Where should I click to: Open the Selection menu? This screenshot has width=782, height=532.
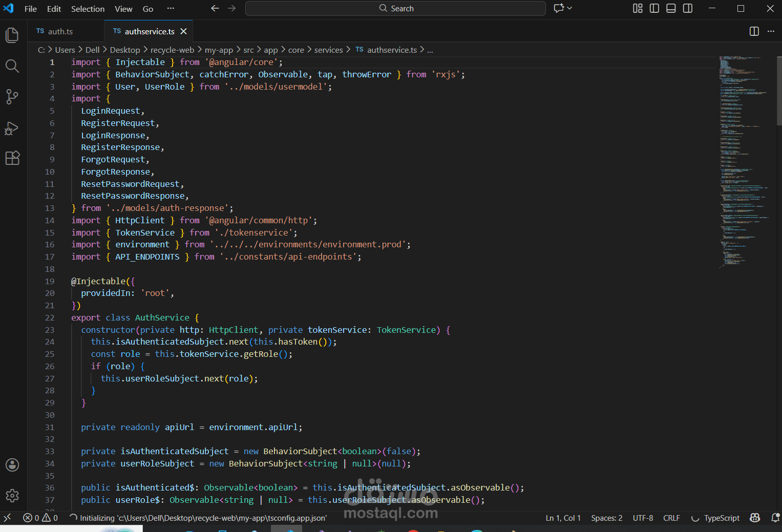coord(88,9)
